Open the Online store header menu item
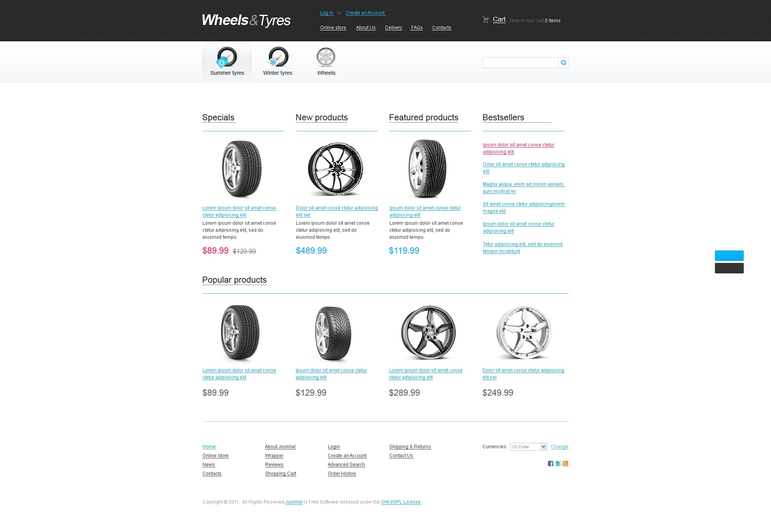 coord(333,28)
